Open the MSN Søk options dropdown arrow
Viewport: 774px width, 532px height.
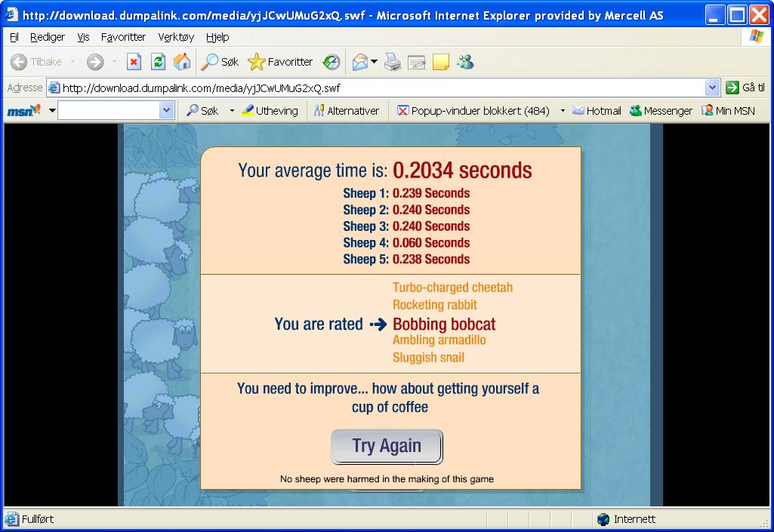click(x=232, y=110)
